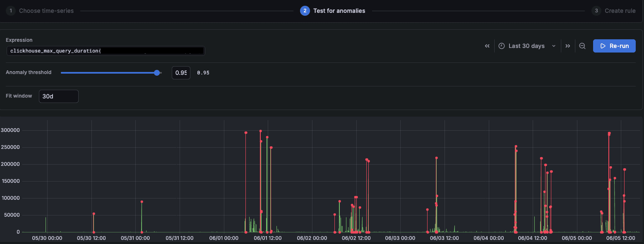Click the 06/03 12:00 x-axis label
Screen dimensions: 644x244
click(445, 238)
